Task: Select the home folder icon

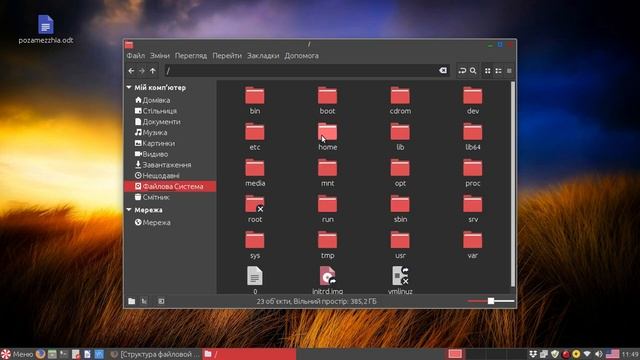Action: tap(327, 132)
